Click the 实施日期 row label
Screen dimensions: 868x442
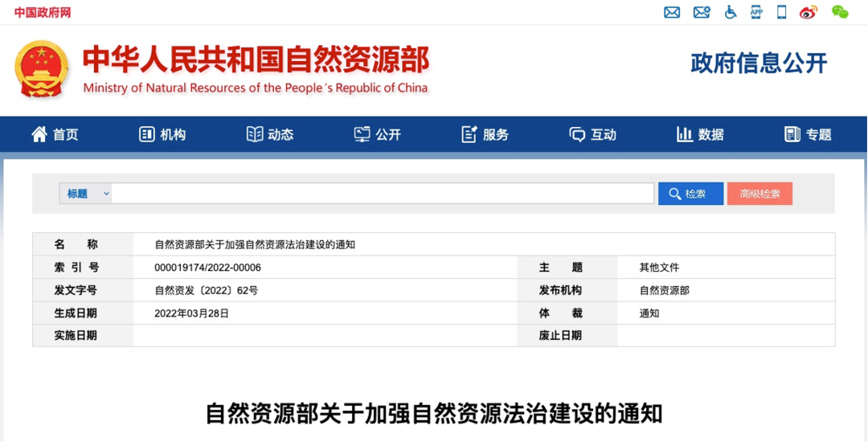[x=76, y=335]
